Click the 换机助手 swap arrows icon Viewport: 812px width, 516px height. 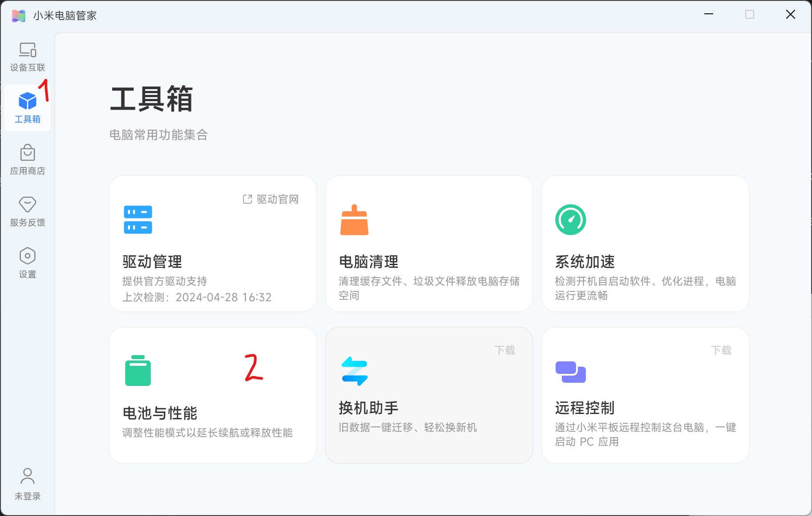pyautogui.click(x=354, y=371)
